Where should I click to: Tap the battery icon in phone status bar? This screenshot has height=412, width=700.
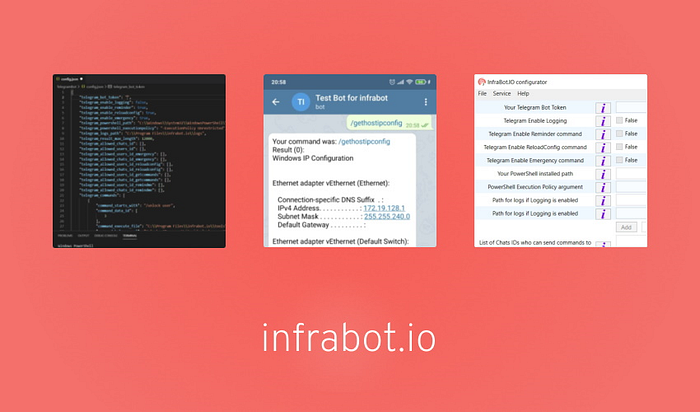tap(421, 82)
